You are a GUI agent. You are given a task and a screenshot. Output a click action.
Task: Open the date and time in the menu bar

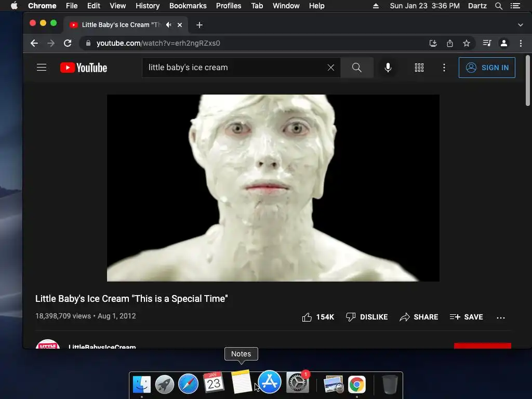[x=425, y=6]
